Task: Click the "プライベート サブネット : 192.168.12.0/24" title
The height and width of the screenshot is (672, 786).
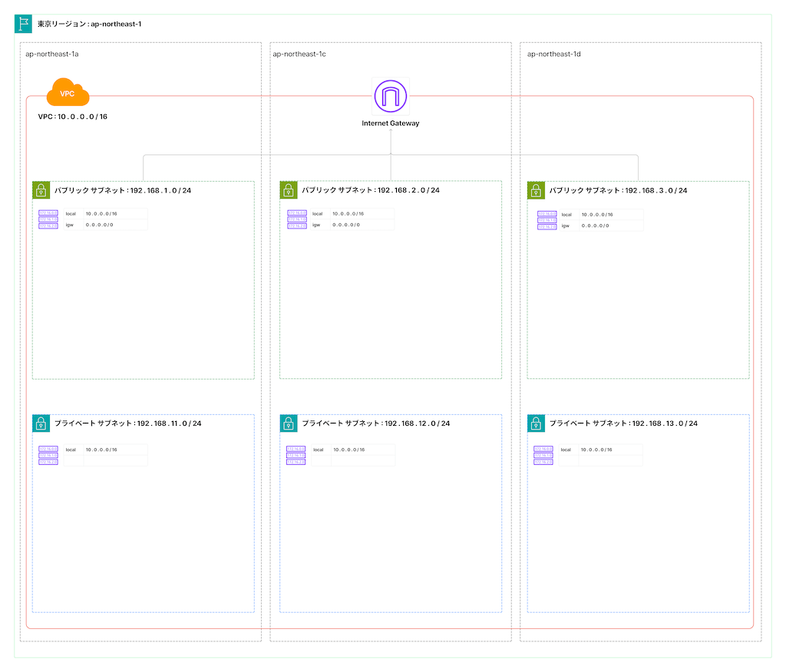Action: coord(376,423)
